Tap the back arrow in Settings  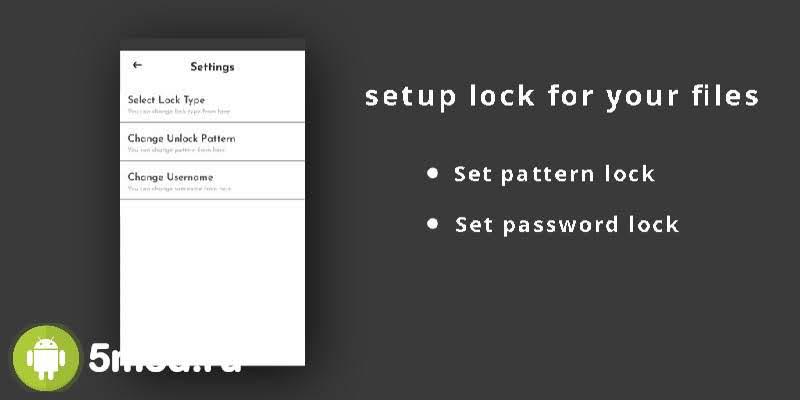pos(137,66)
